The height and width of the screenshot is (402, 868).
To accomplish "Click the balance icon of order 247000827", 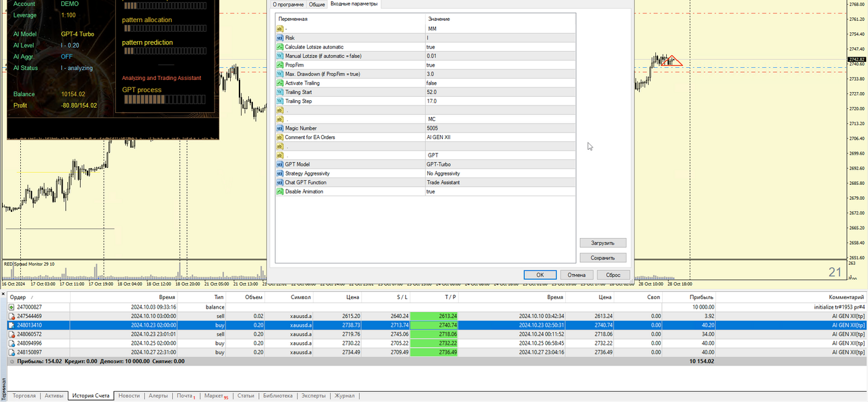I will click(11, 307).
